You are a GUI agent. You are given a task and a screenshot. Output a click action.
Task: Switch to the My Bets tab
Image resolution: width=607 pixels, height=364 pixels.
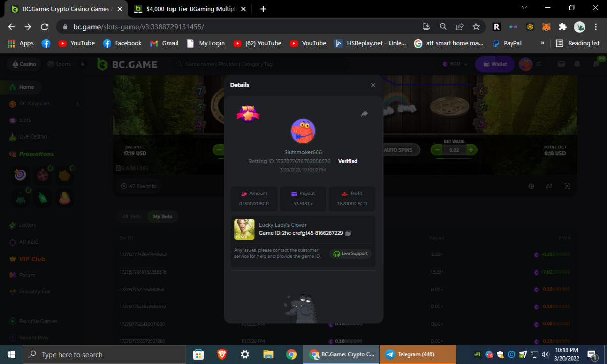[162, 217]
